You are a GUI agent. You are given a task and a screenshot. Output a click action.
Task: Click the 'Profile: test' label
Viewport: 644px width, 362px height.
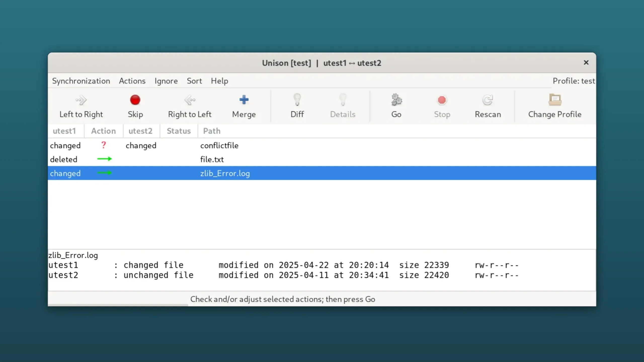pos(574,81)
